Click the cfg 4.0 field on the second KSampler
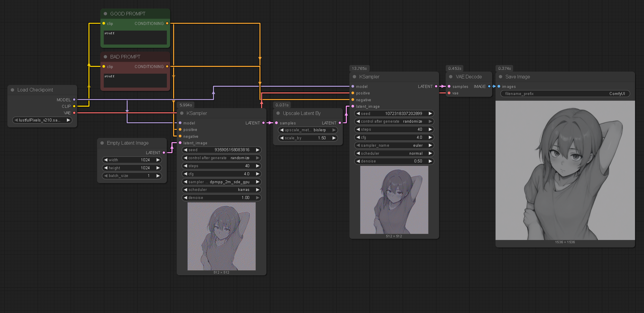The height and width of the screenshot is (313, 644). point(394,137)
